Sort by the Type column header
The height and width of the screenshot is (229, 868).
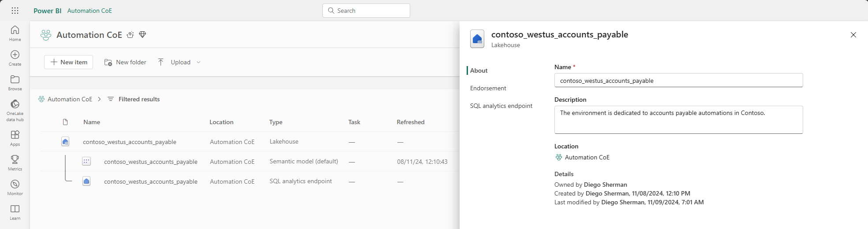(276, 122)
